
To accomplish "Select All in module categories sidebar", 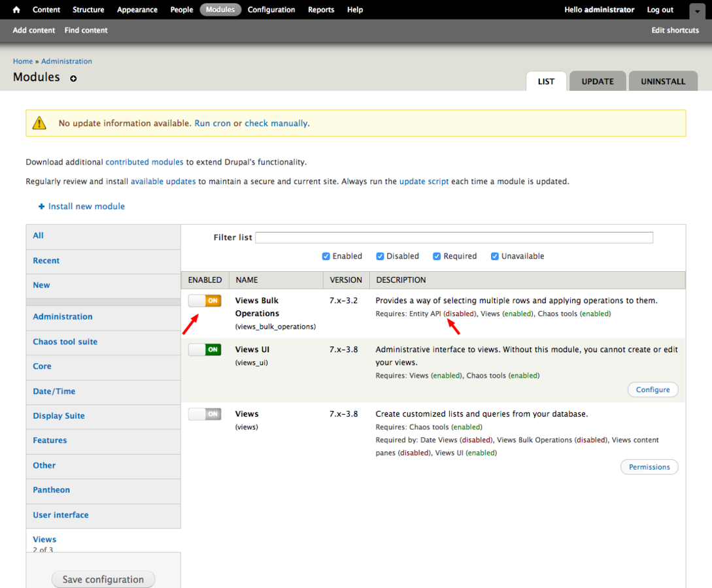I will coord(103,236).
